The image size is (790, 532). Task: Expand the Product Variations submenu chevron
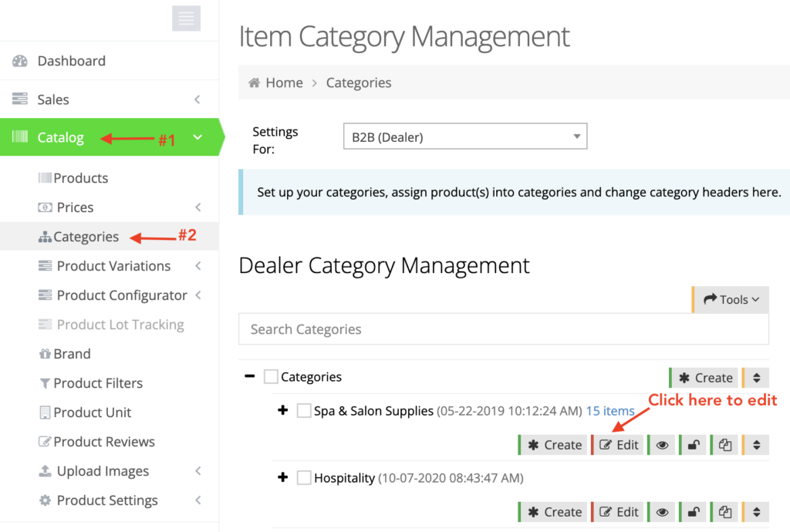[198, 266]
